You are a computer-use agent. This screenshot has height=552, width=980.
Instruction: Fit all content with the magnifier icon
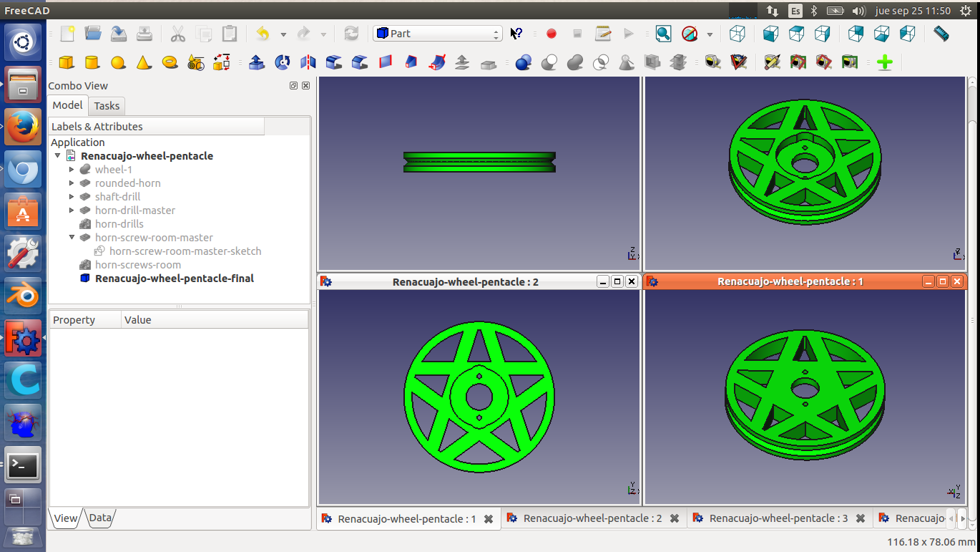tap(663, 34)
